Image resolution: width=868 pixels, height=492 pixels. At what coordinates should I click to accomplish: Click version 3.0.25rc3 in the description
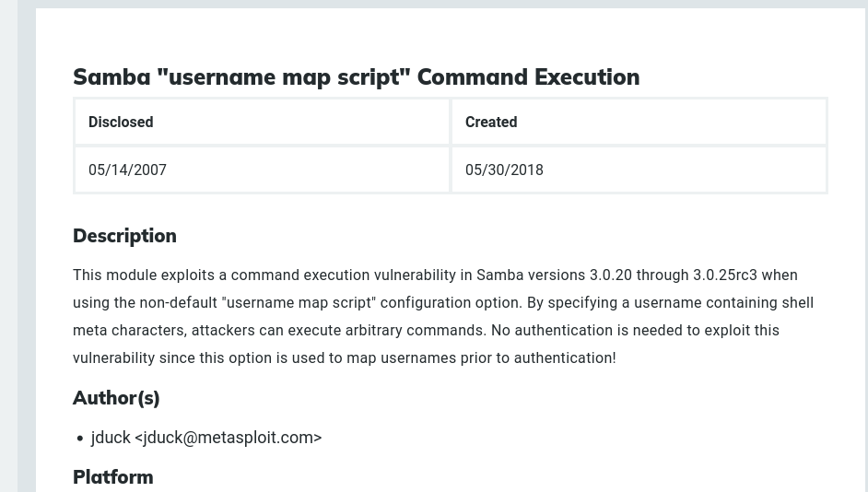(725, 275)
